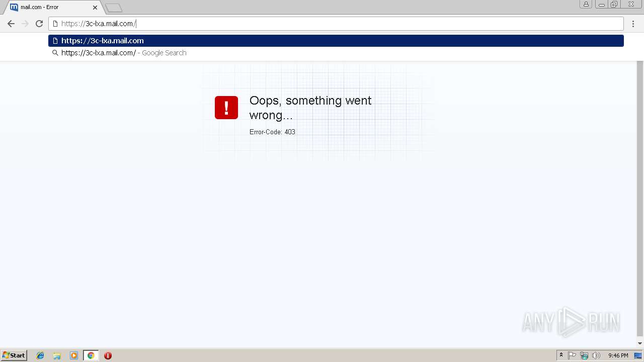Open the volume speaker tray icon

[596, 355]
